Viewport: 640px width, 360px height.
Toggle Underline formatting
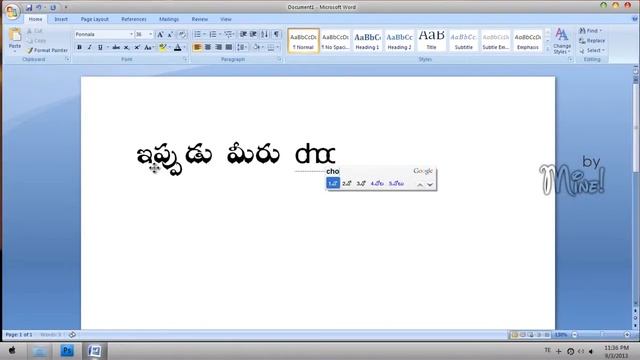point(100,47)
